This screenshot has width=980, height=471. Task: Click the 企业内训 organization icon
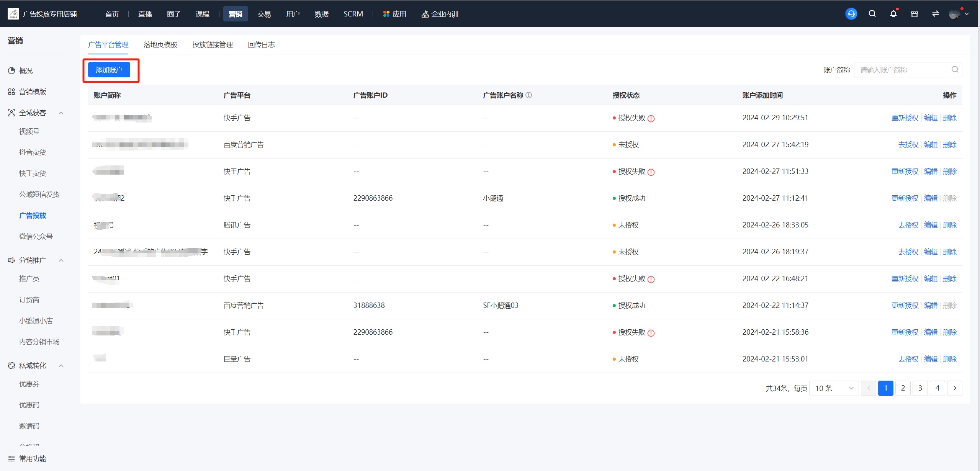coord(425,14)
